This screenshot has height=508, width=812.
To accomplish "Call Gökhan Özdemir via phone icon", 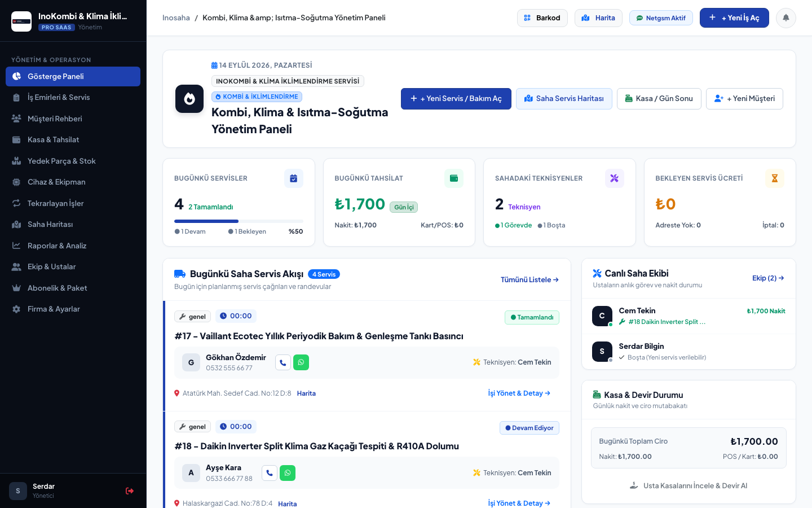I will pyautogui.click(x=283, y=362).
